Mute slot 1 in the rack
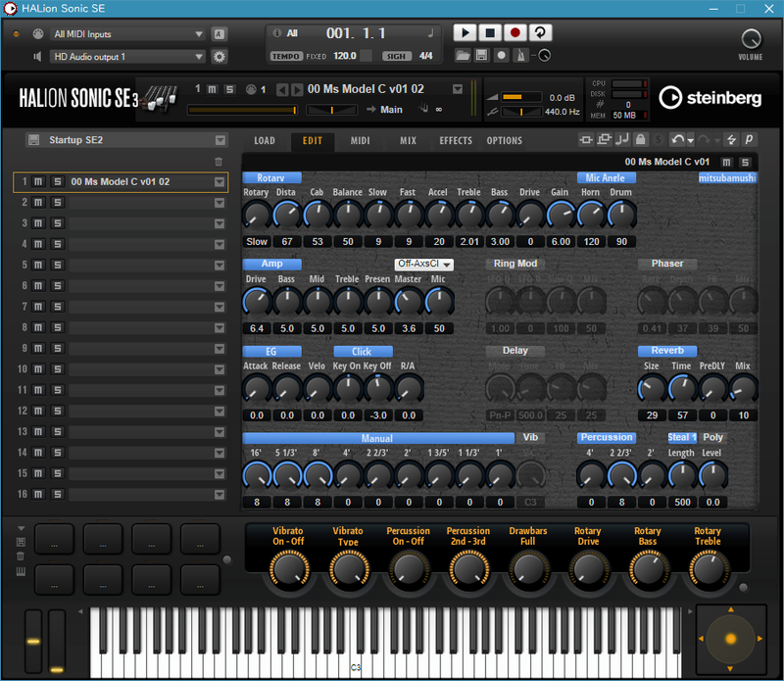Screen dimensions: 784x681 [x=38, y=181]
